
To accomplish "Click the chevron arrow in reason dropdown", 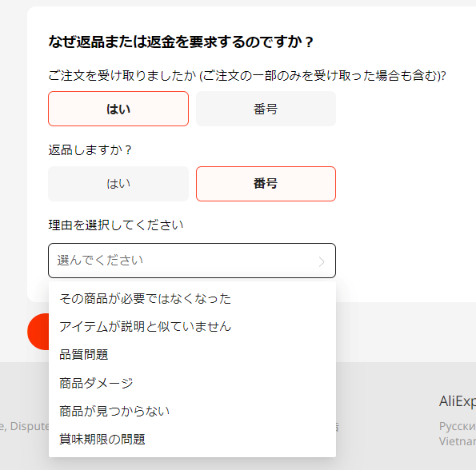I will pos(322,261).
